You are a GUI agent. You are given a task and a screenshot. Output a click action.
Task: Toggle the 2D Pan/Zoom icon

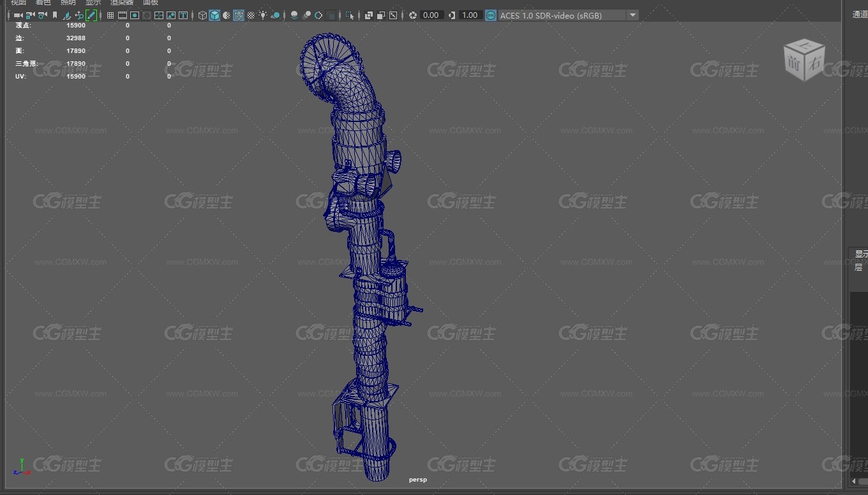coord(79,15)
